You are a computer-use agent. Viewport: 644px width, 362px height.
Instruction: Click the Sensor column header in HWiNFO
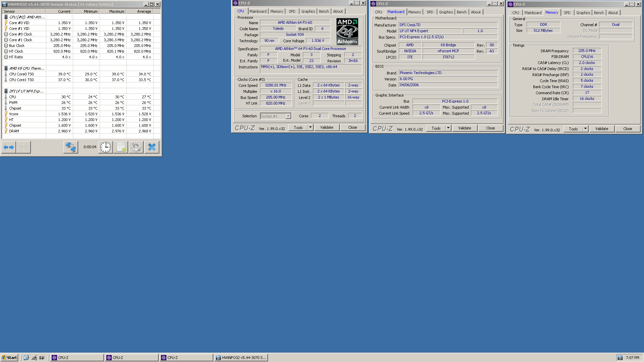(23, 11)
